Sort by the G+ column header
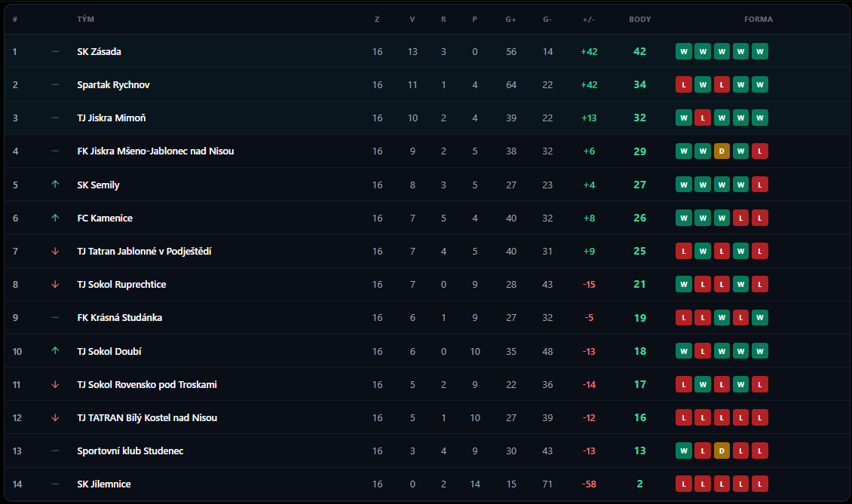The image size is (852, 504). coord(511,20)
